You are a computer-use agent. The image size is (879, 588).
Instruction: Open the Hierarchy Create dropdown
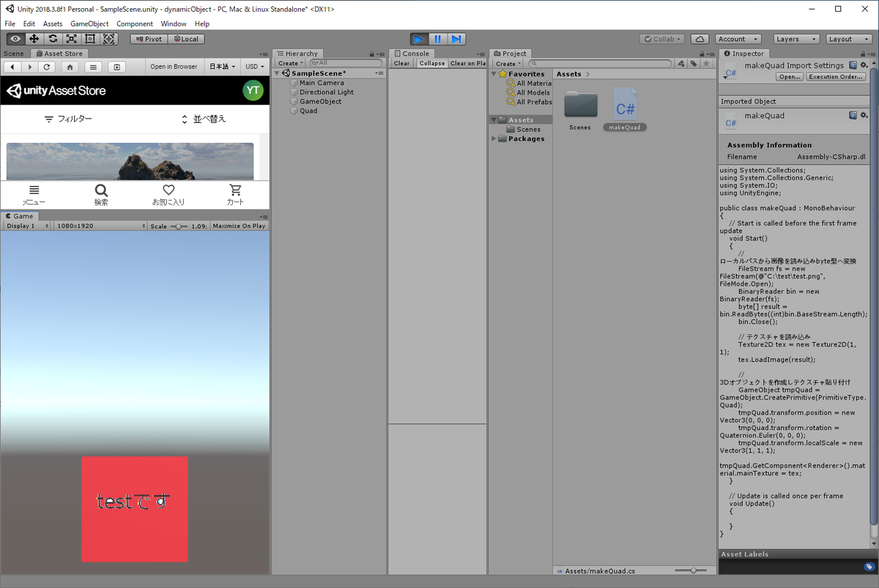click(290, 64)
